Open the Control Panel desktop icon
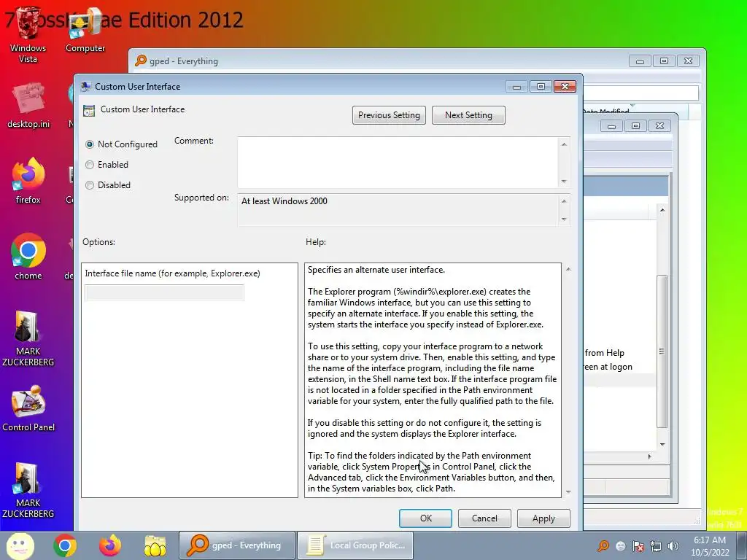 [x=28, y=408]
